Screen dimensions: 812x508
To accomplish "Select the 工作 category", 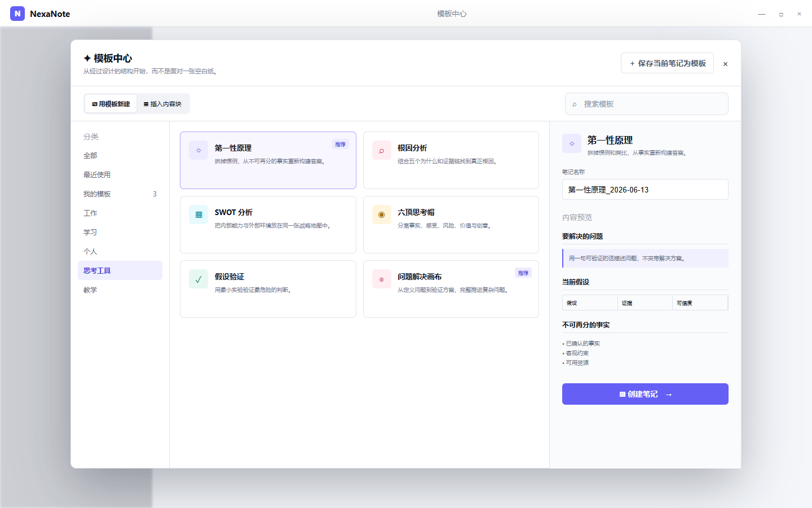I will click(x=120, y=213).
